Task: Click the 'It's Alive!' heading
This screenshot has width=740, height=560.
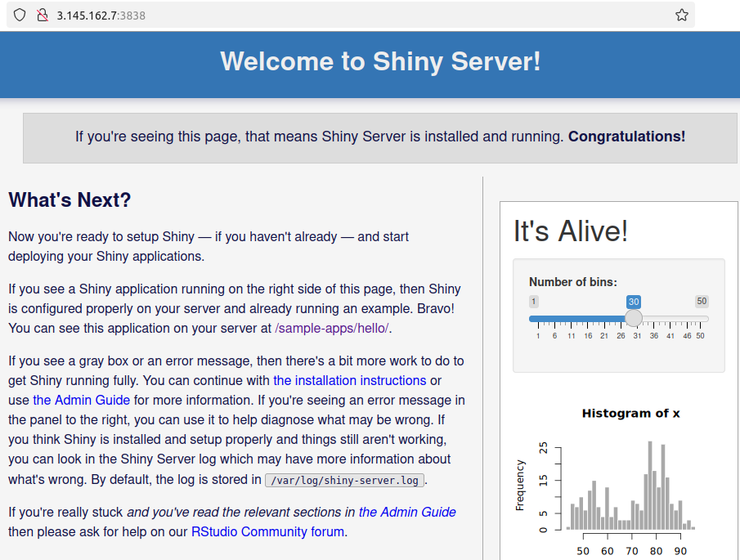Action: click(571, 231)
